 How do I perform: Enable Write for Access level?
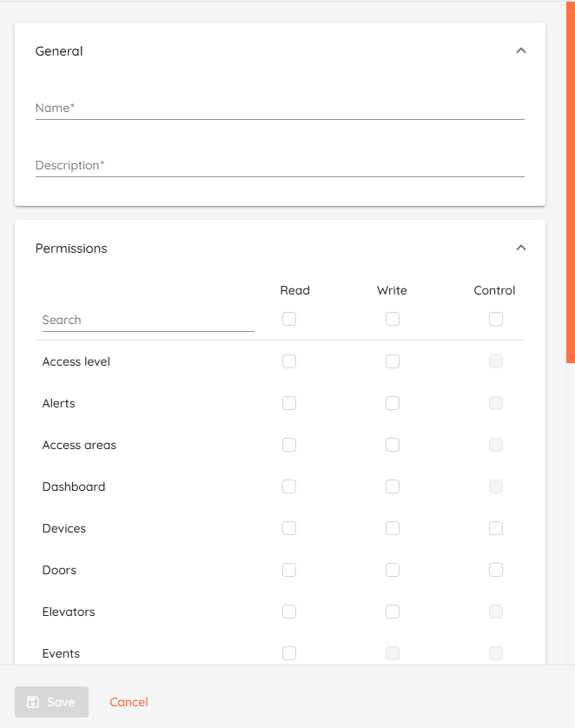(x=393, y=361)
